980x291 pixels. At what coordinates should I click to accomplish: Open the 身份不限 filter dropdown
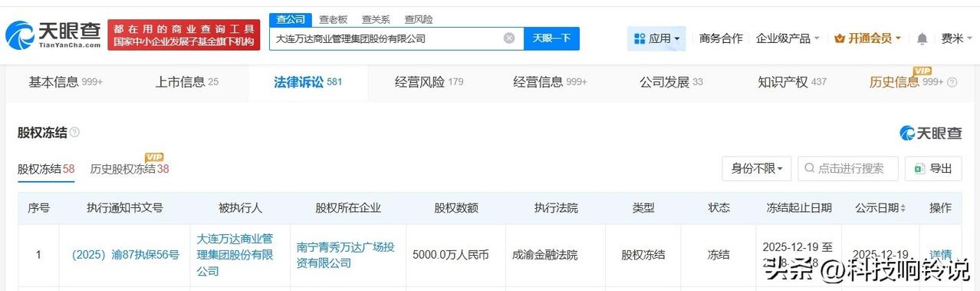tap(756, 168)
